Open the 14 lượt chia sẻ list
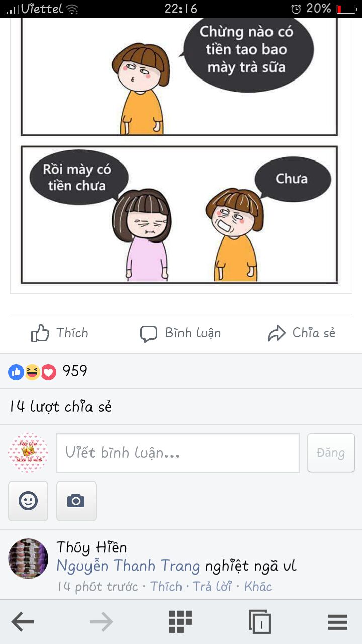The width and height of the screenshot is (362, 644). click(60, 407)
